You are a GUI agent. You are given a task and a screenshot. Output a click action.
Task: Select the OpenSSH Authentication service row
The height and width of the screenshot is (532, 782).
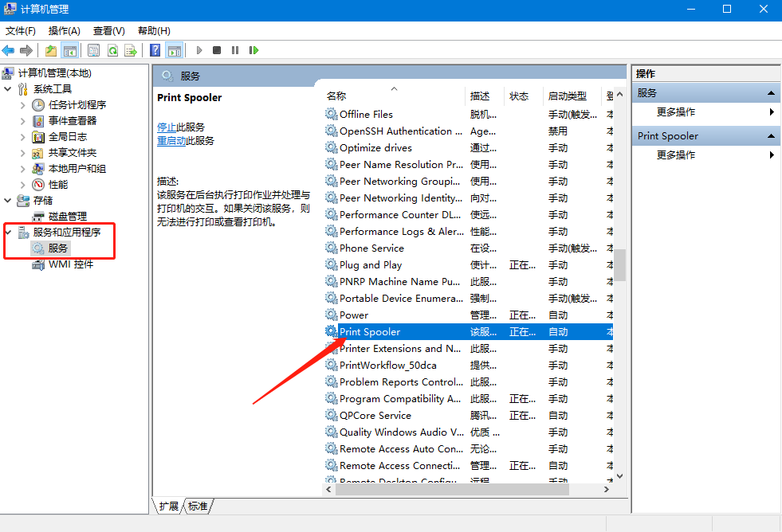(469, 131)
